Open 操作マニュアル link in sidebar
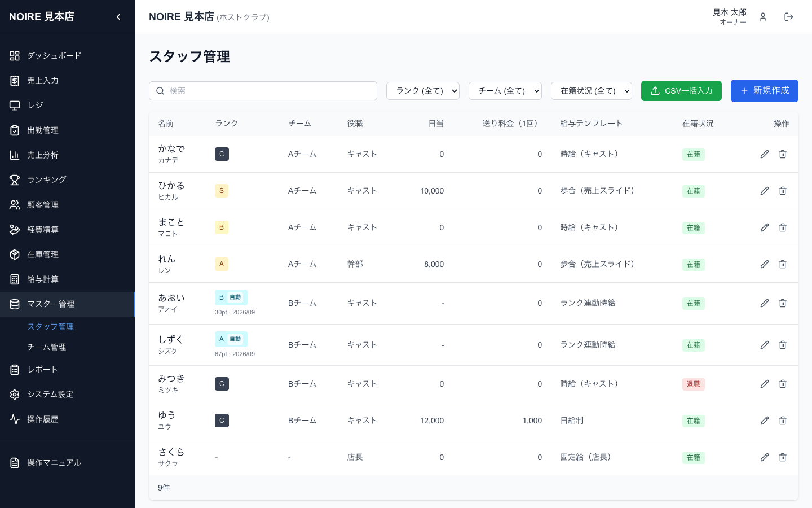 (68, 463)
